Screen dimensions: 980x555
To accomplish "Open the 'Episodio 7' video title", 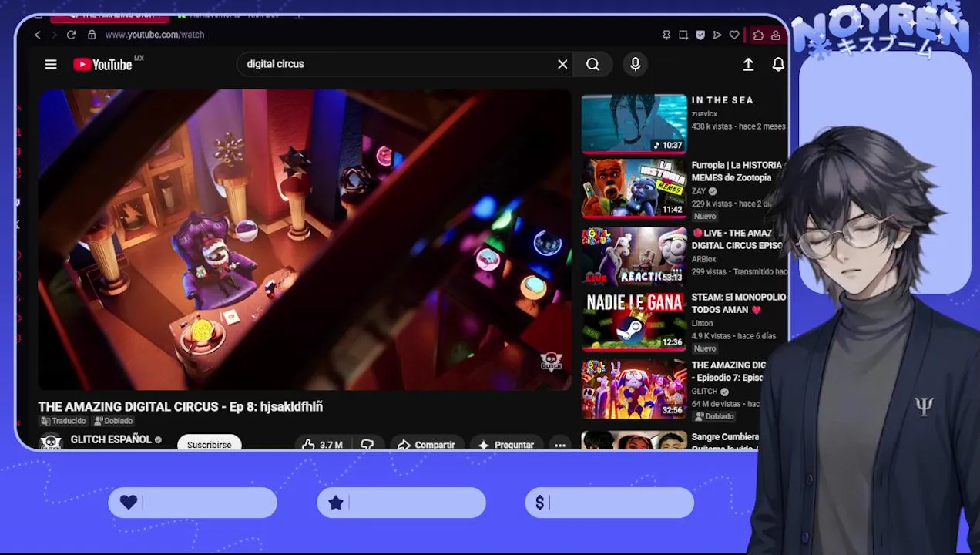I will [x=728, y=372].
